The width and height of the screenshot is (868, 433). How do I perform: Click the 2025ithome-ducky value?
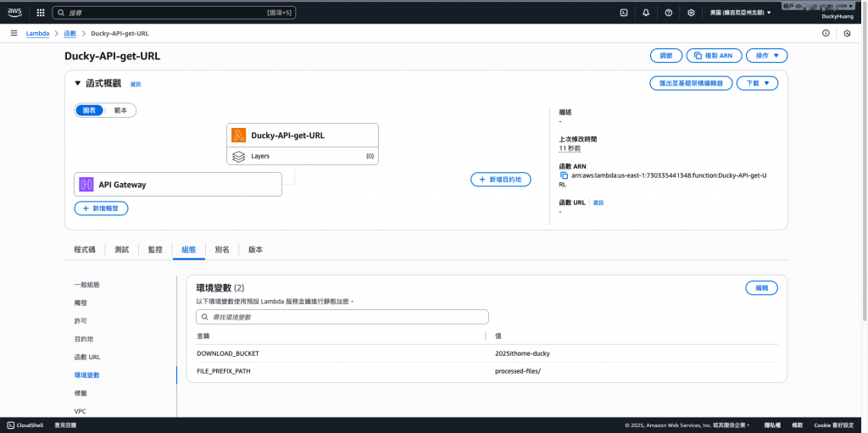pyautogui.click(x=522, y=353)
